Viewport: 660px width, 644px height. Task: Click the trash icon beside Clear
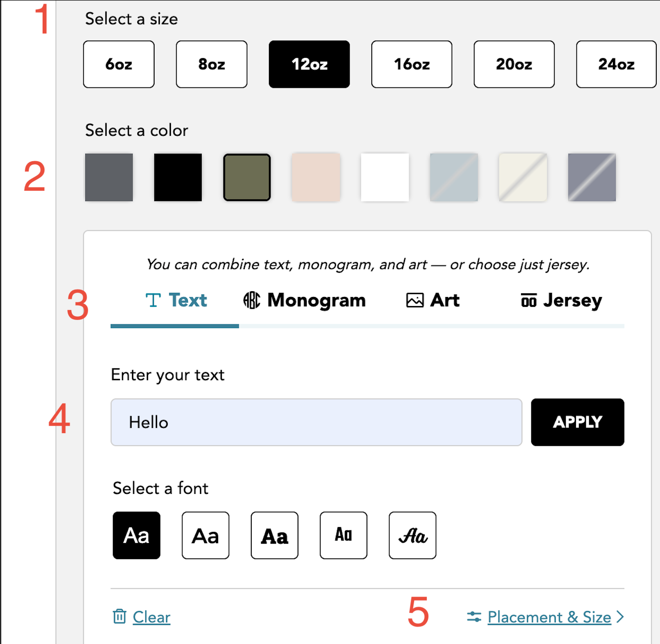click(x=119, y=616)
